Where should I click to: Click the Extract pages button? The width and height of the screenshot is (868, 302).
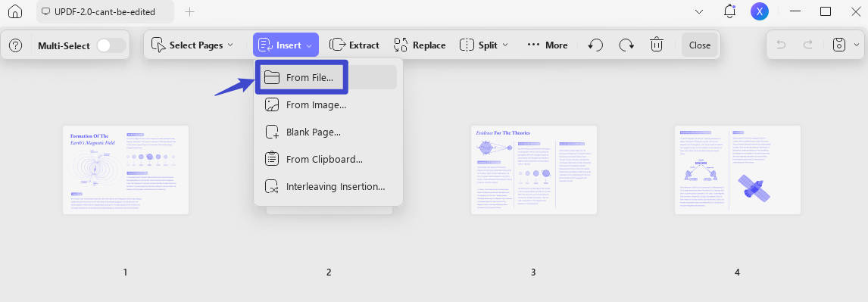tap(354, 45)
